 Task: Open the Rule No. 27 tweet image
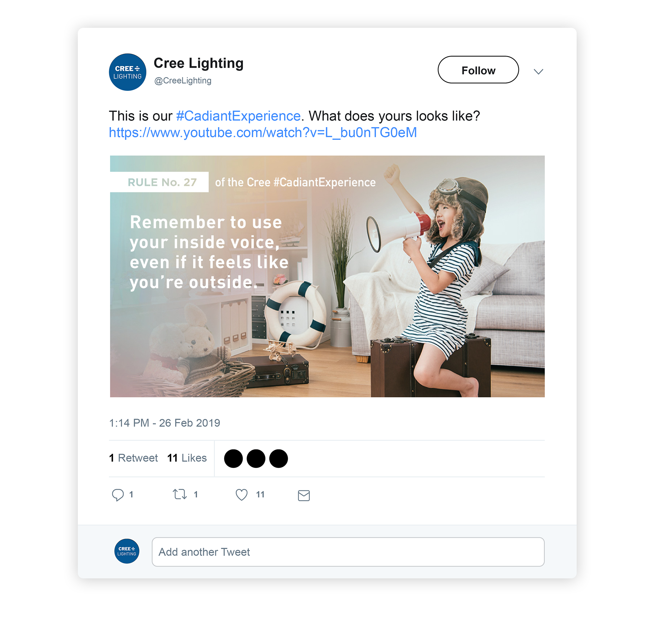[x=327, y=276]
